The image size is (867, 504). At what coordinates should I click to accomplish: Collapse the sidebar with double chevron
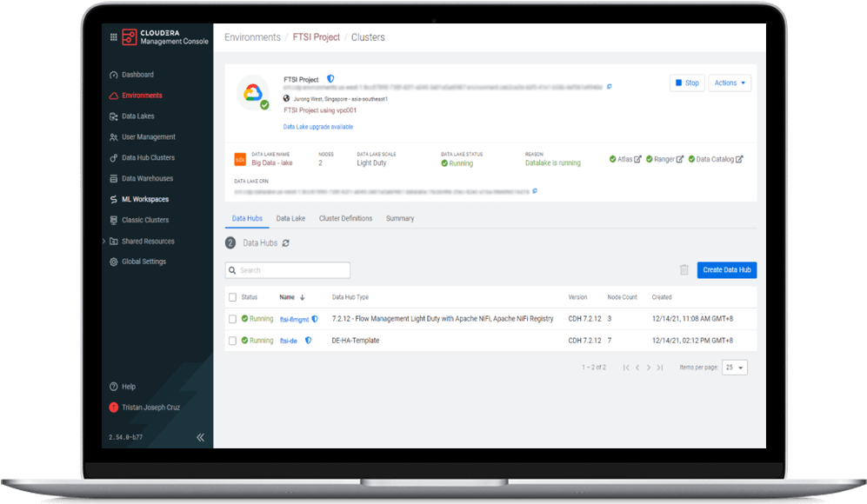coord(200,437)
